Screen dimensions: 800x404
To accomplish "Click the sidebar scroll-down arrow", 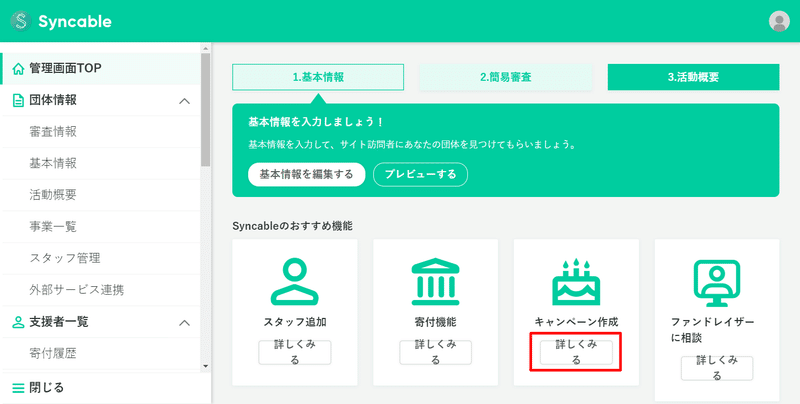I will tap(206, 366).
